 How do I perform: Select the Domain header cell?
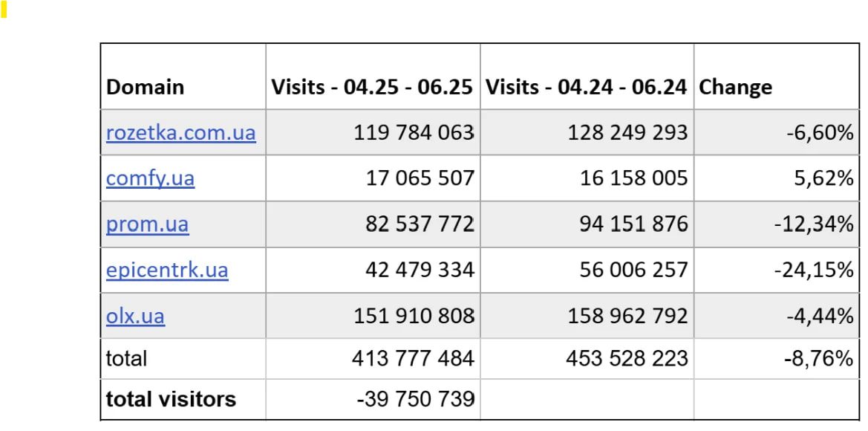click(146, 87)
